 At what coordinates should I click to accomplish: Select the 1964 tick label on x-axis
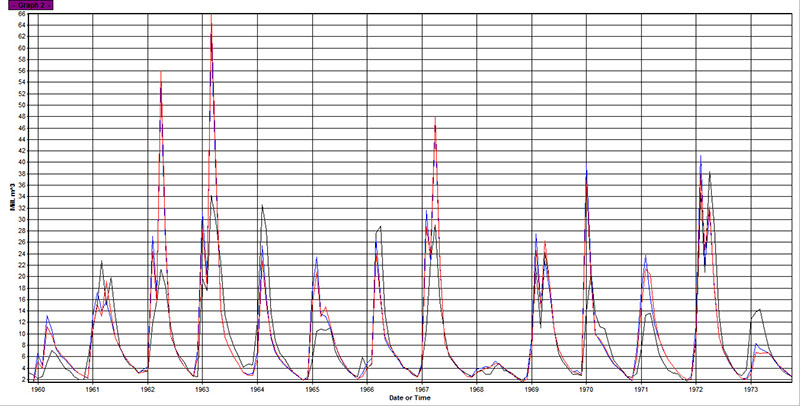[257, 389]
